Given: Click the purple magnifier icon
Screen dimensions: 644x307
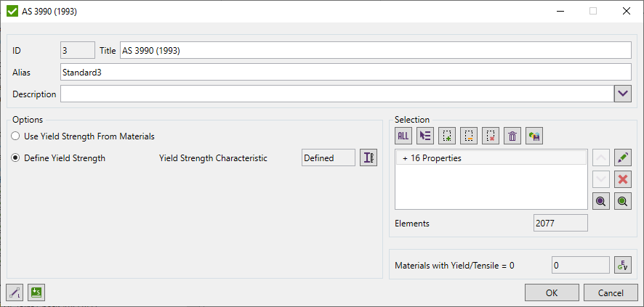Looking at the screenshot, I should pos(600,202).
